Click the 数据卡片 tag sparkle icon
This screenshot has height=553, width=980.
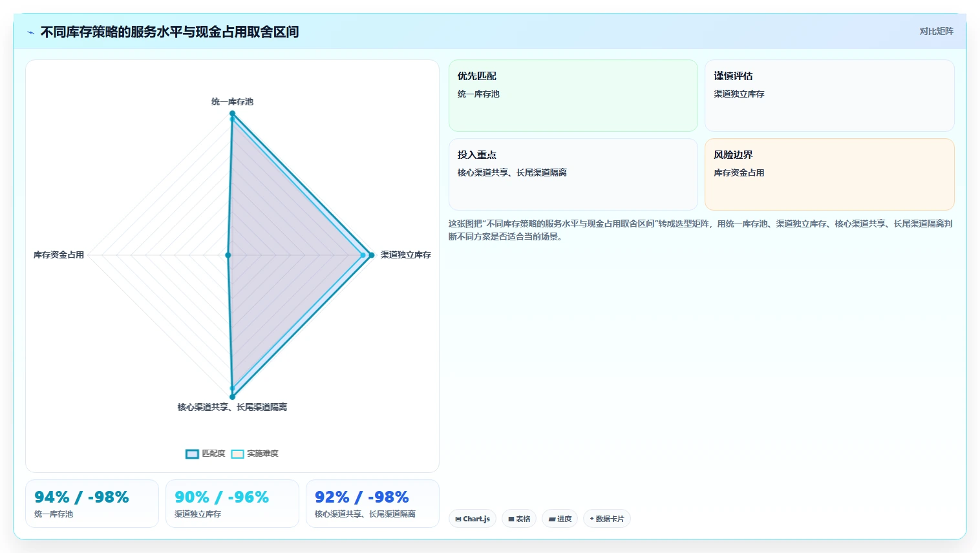[591, 519]
